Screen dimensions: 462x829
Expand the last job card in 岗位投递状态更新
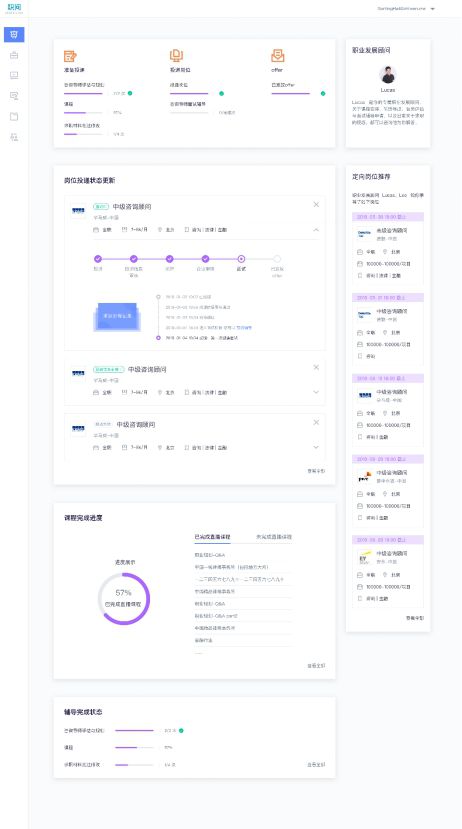pos(316,447)
